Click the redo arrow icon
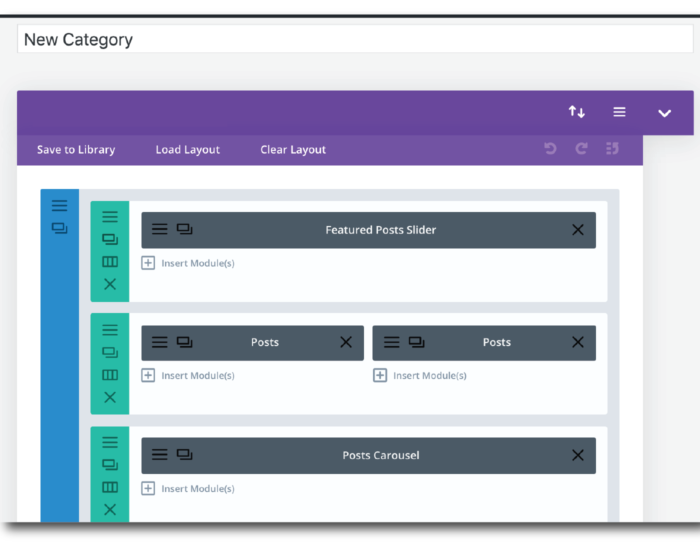Image resolution: width=700 pixels, height=557 pixels. tap(581, 149)
